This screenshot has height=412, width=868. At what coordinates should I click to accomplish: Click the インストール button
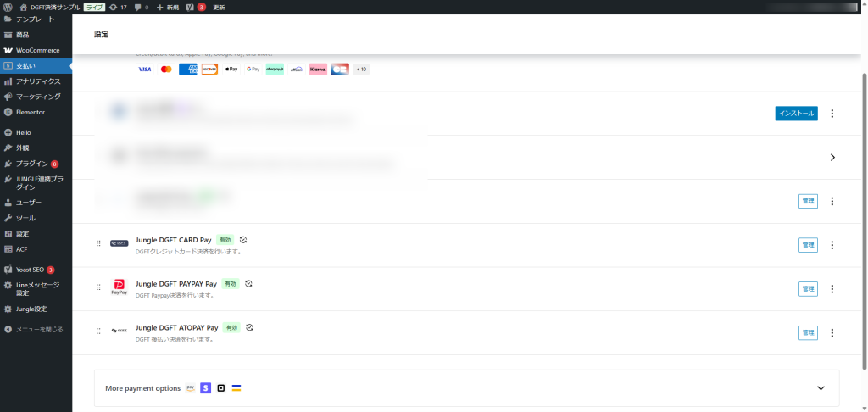coord(796,114)
